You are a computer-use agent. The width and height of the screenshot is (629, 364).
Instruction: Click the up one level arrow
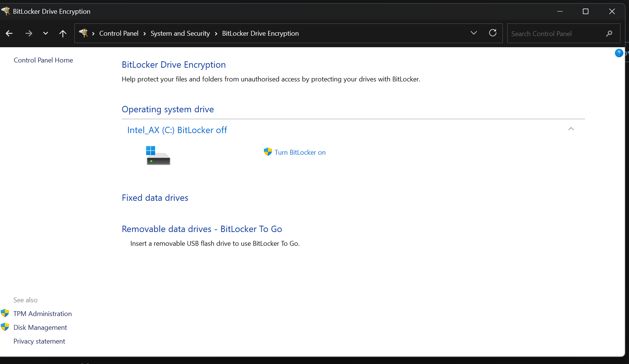tap(63, 33)
